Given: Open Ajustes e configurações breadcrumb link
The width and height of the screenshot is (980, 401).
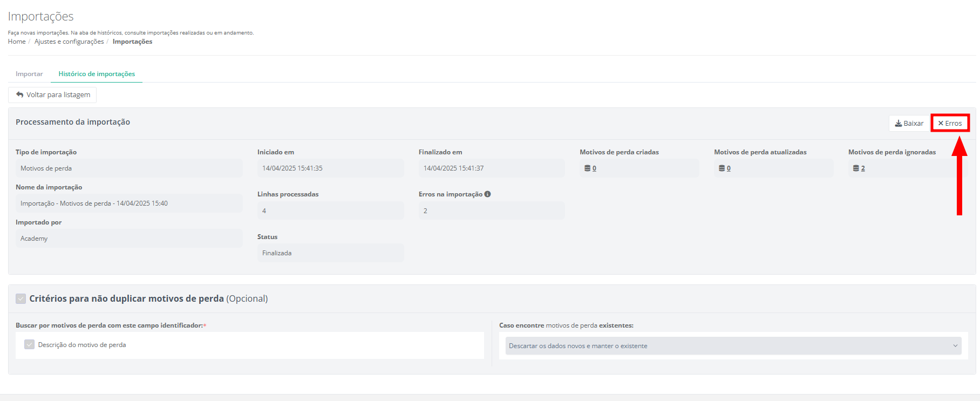Looking at the screenshot, I should pyautogui.click(x=69, y=42).
